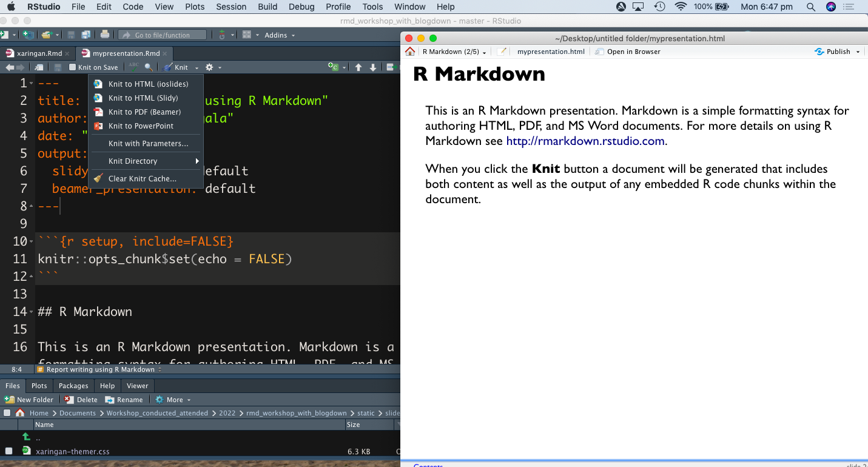Click the Open File folder icon
The height and width of the screenshot is (467, 868).
pyautogui.click(x=46, y=35)
